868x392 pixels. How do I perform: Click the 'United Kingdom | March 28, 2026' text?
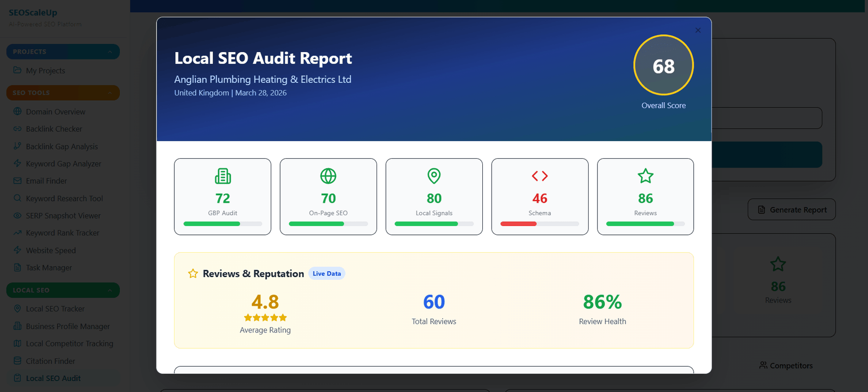pos(231,93)
